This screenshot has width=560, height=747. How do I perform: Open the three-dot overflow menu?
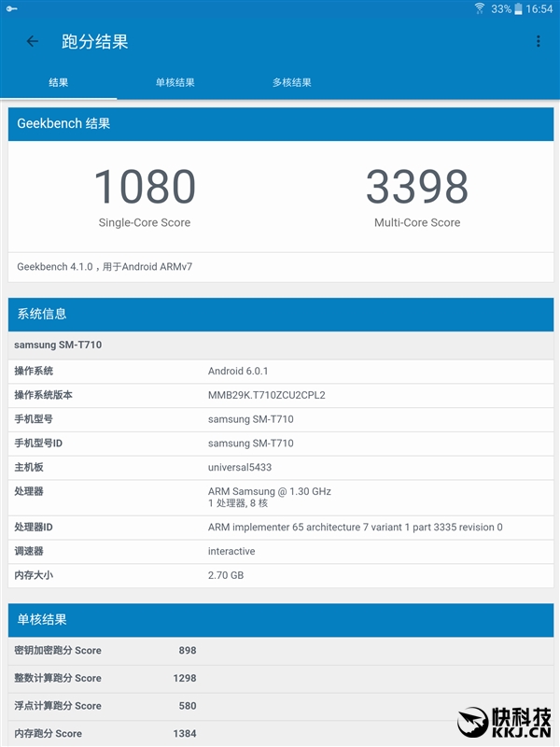539,41
